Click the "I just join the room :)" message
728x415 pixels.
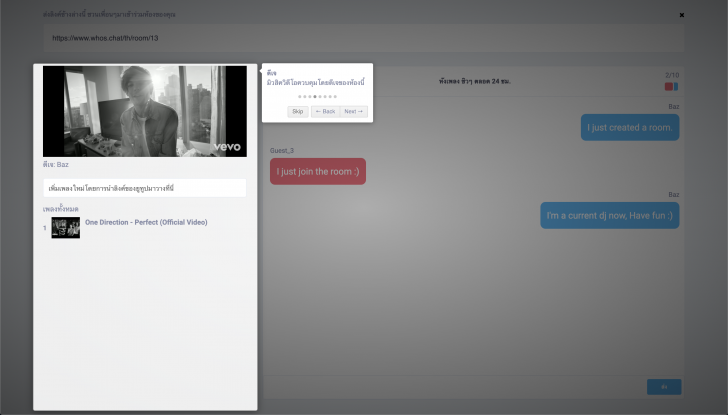pos(318,171)
